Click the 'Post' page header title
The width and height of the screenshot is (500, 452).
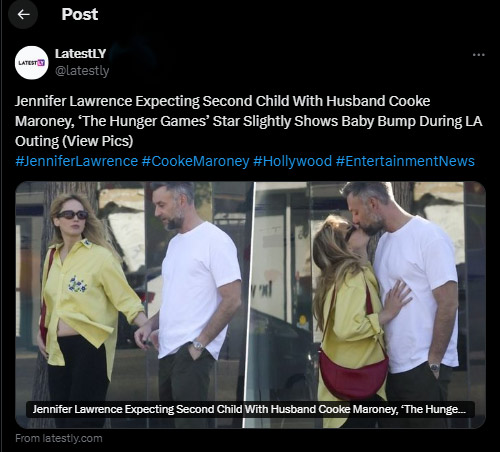coord(80,14)
